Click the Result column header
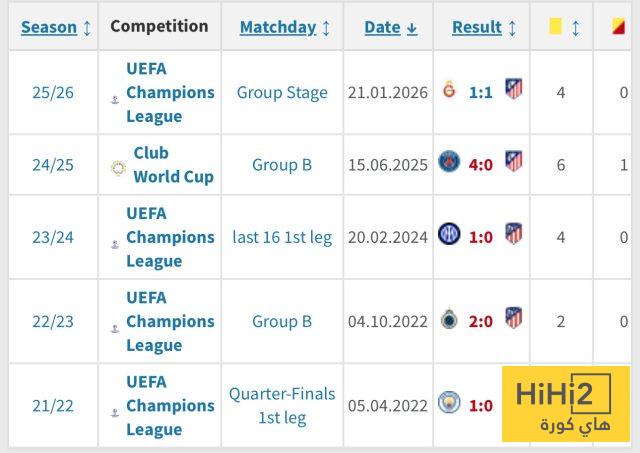 tap(477, 27)
